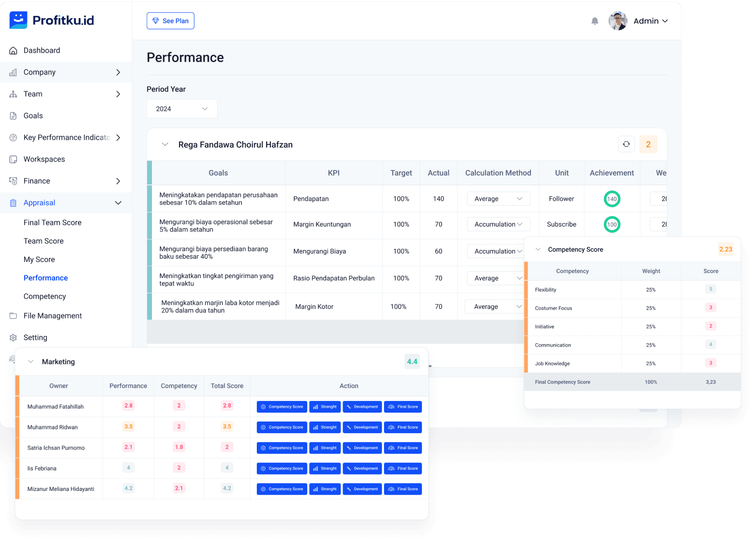Viewport: 756px width, 544px height.
Task: Click the File Management folder icon
Action: tap(13, 316)
